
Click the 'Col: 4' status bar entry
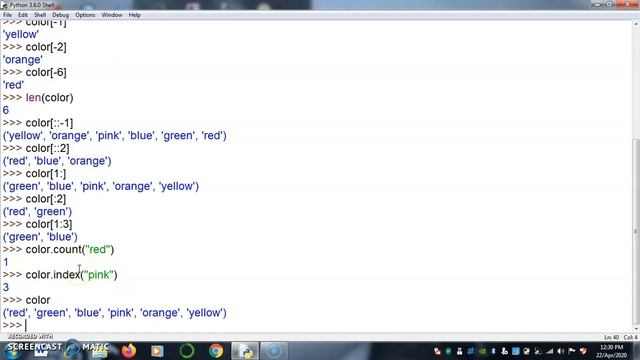pos(630,337)
